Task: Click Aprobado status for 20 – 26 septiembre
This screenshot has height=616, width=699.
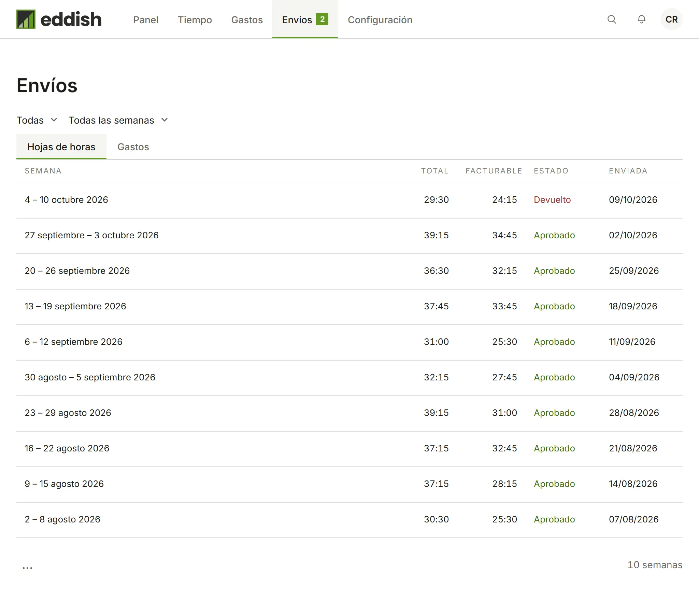Action: tap(554, 271)
